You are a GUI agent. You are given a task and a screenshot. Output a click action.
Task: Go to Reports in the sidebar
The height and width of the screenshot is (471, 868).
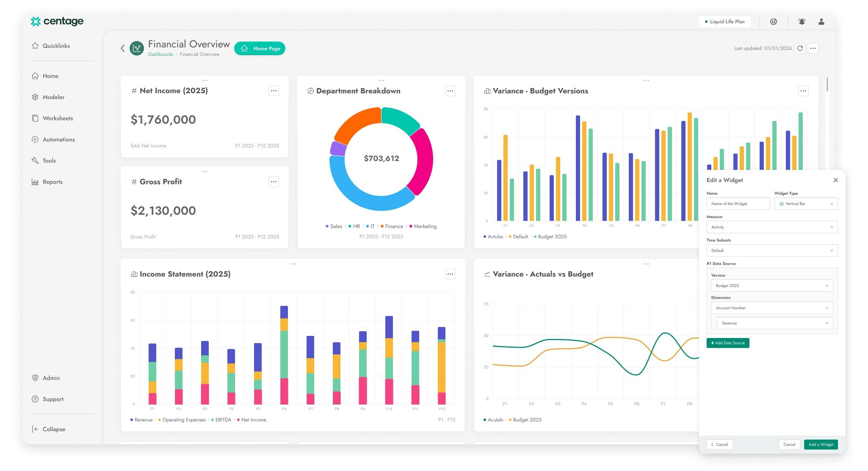pos(53,182)
